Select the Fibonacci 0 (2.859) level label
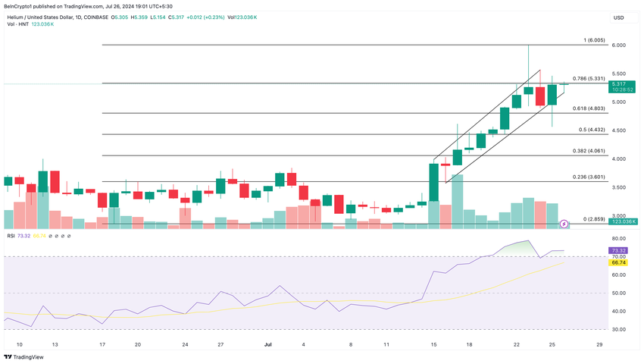 pyautogui.click(x=594, y=219)
